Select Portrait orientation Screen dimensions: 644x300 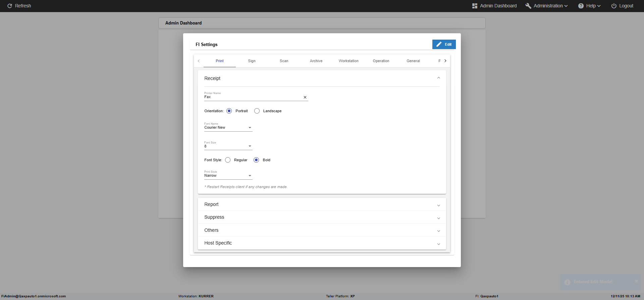click(x=229, y=111)
